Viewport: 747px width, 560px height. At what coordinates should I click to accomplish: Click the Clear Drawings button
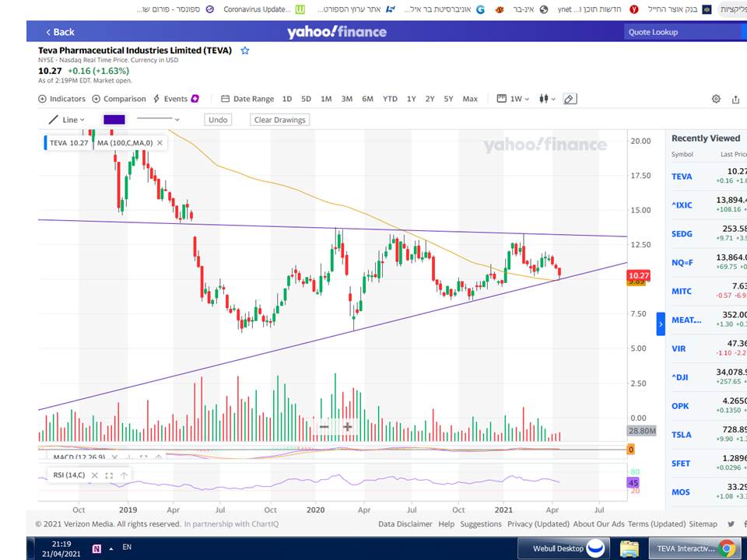(279, 120)
